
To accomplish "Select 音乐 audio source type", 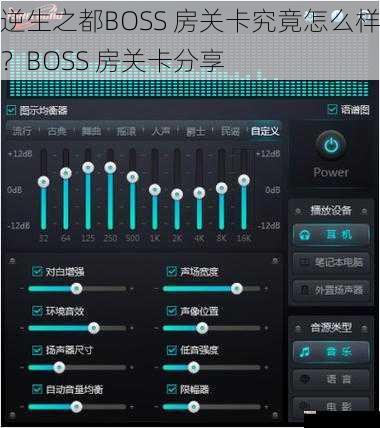I will (x=331, y=352).
